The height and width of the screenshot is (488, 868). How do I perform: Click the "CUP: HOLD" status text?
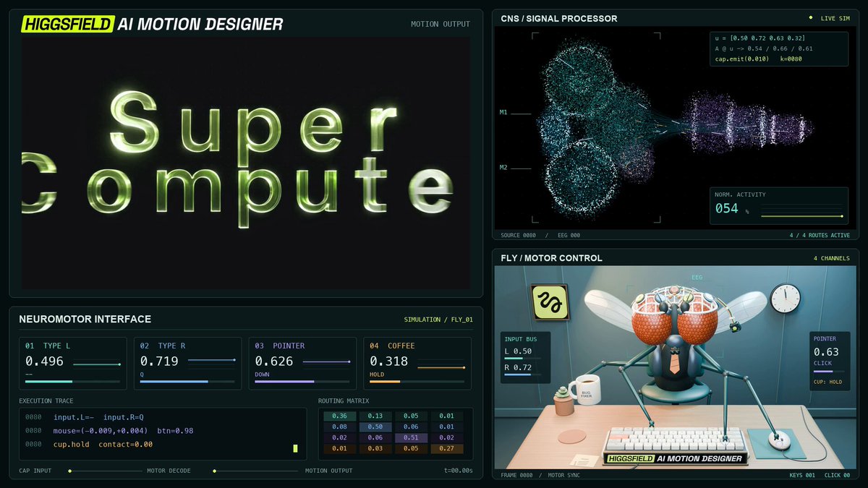(828, 382)
